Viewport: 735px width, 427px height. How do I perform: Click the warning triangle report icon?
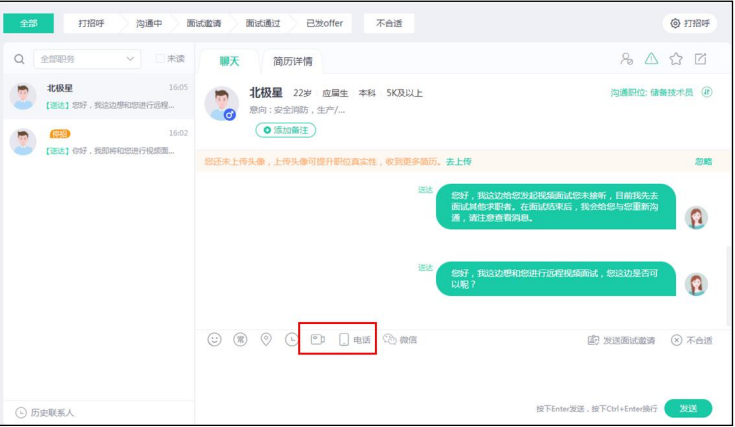pyautogui.click(x=651, y=60)
